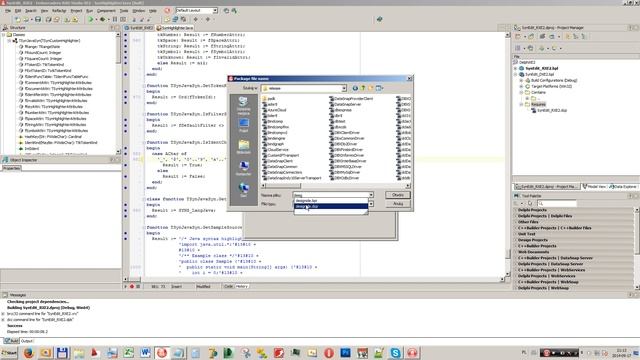Expand the brcc32 command line message

point(3,314)
